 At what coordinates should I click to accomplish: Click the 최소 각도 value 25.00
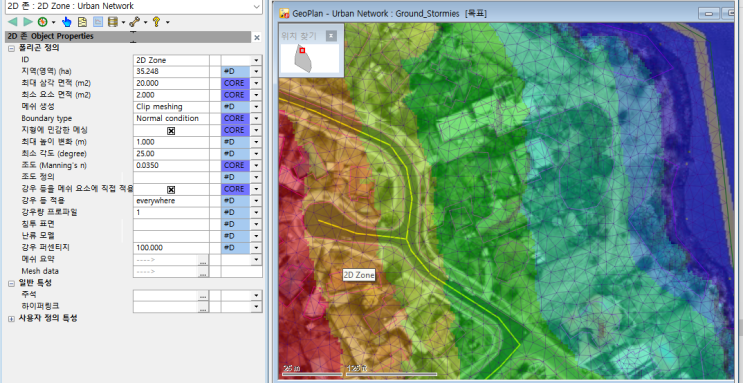tap(171, 154)
